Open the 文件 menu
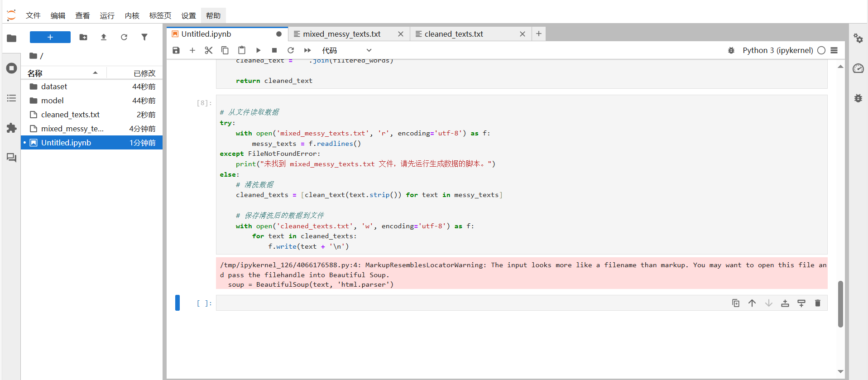868x380 pixels. pyautogui.click(x=33, y=15)
